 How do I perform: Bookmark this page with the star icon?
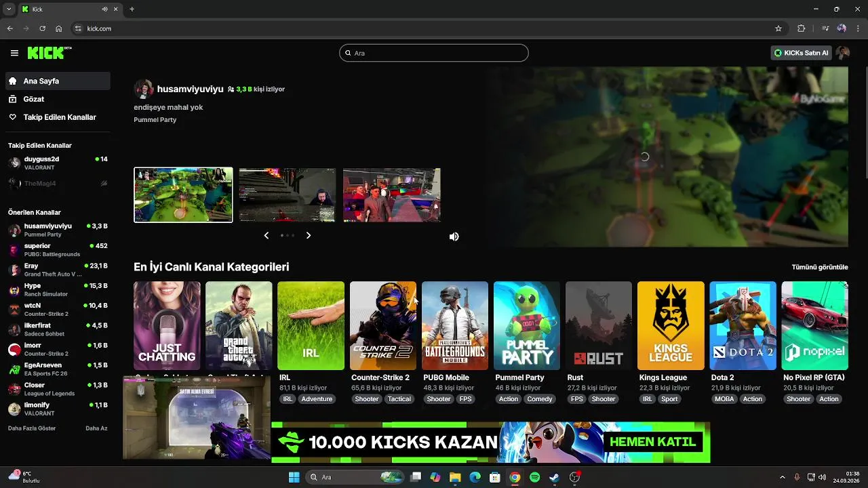point(778,28)
